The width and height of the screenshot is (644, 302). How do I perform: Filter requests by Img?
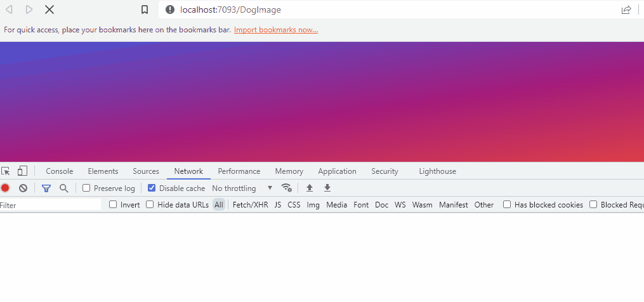tap(313, 205)
